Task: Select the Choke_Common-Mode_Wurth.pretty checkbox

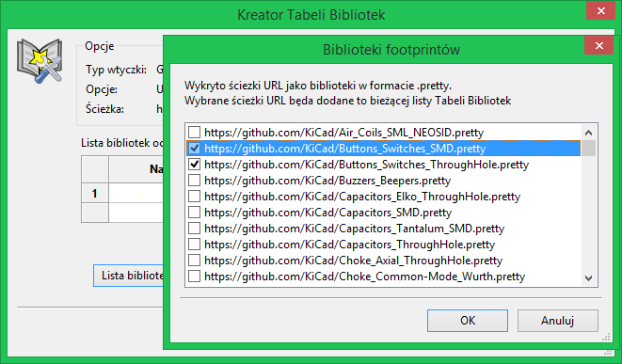Action: coord(194,276)
